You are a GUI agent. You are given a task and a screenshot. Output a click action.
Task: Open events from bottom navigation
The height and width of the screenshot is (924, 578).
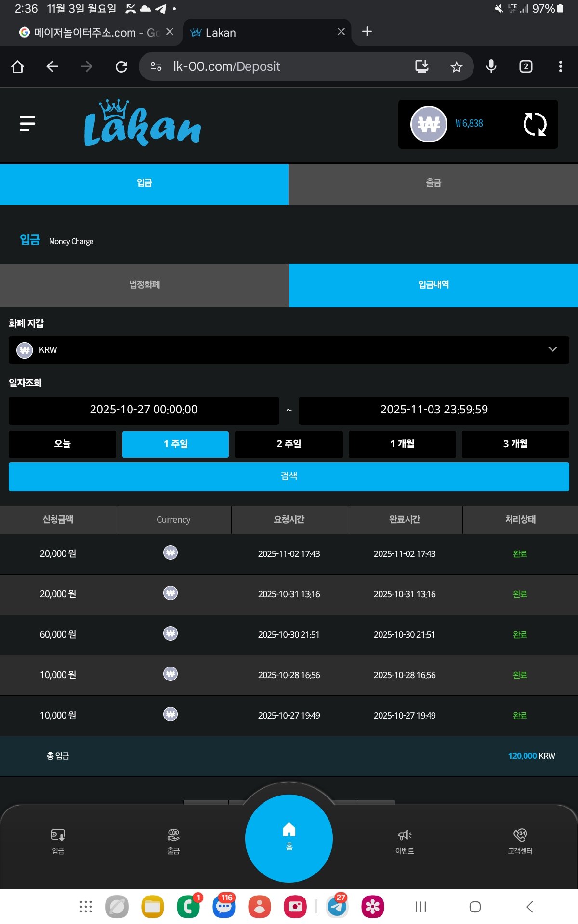click(x=405, y=841)
